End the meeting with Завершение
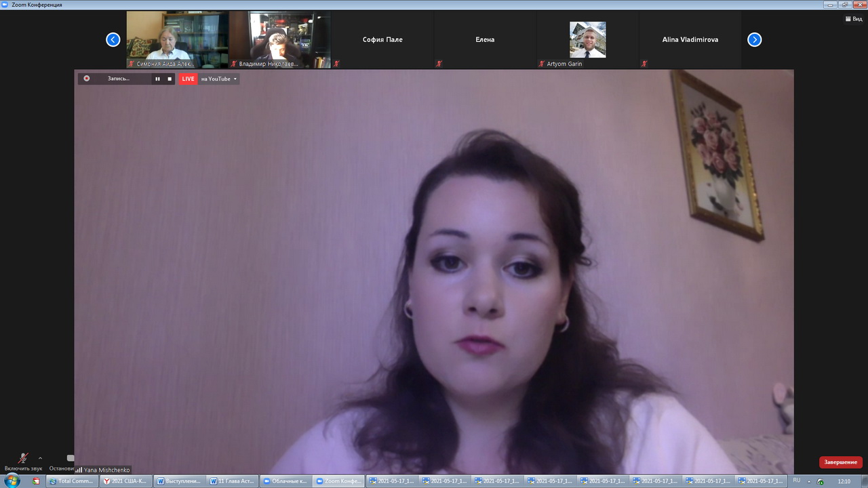Viewport: 868px width, 488px height. (841, 462)
